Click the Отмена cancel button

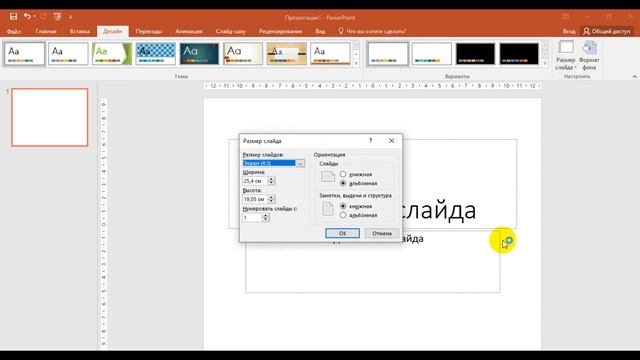pyautogui.click(x=382, y=233)
